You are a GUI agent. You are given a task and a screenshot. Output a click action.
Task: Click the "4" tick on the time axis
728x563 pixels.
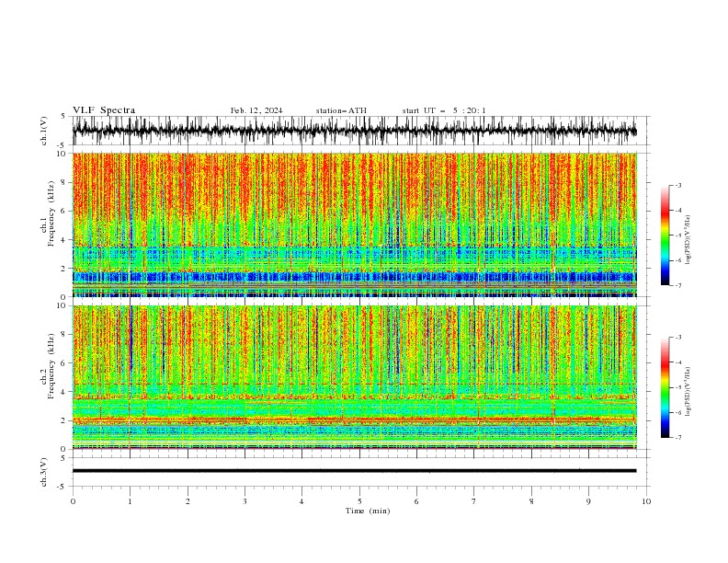[301, 501]
